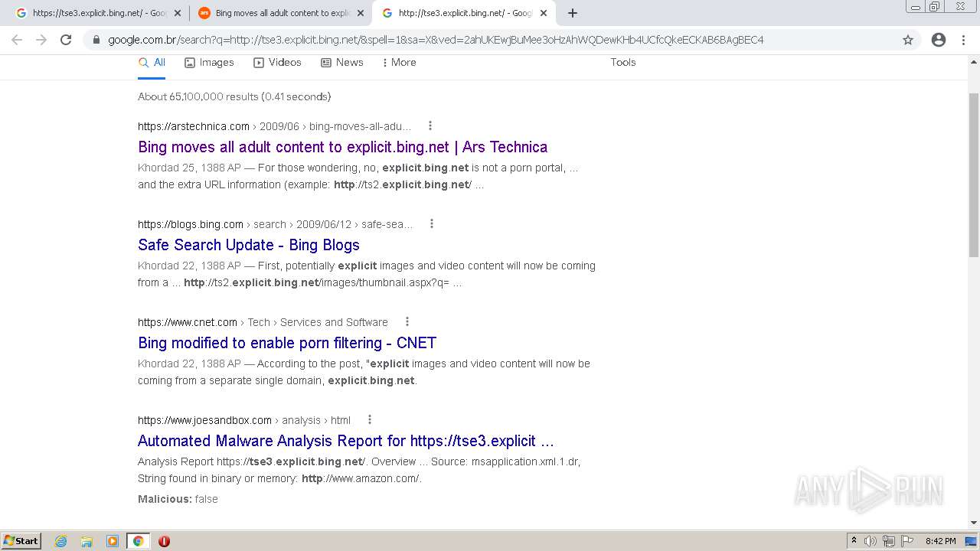The image size is (980, 551).
Task: Expand the More search filters menu
Action: coord(399,63)
